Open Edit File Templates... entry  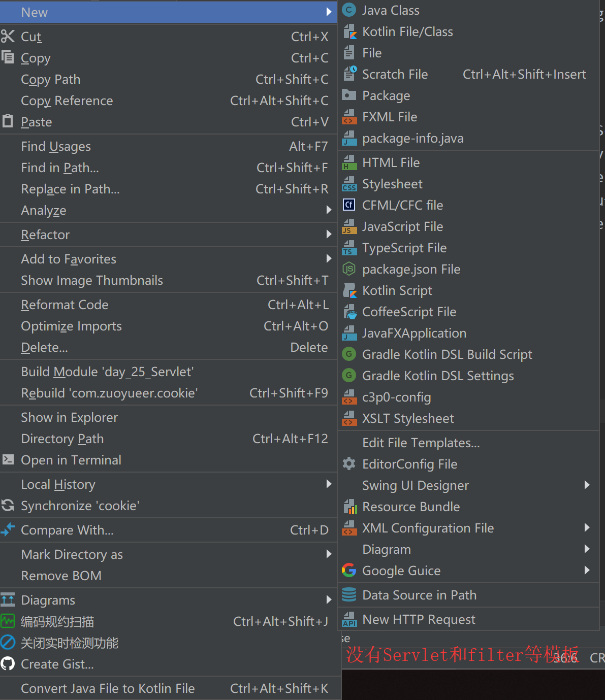[x=468, y=443]
